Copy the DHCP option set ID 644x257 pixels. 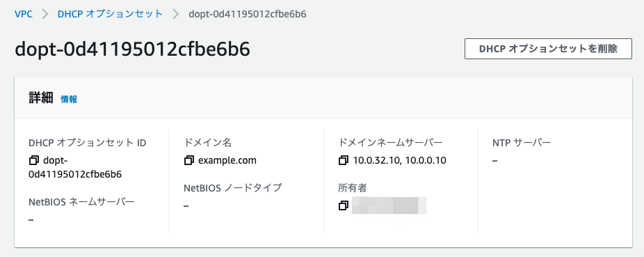33,160
